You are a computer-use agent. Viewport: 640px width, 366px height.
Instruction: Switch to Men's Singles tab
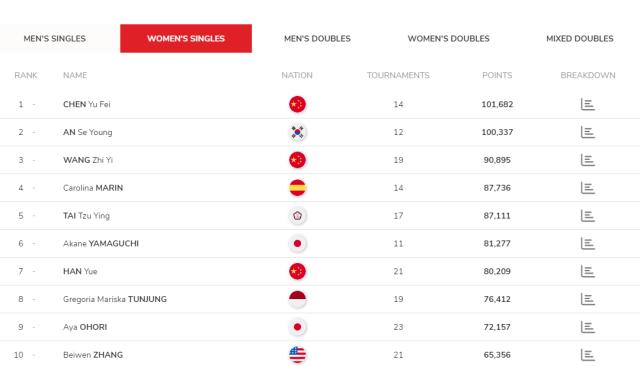point(55,38)
